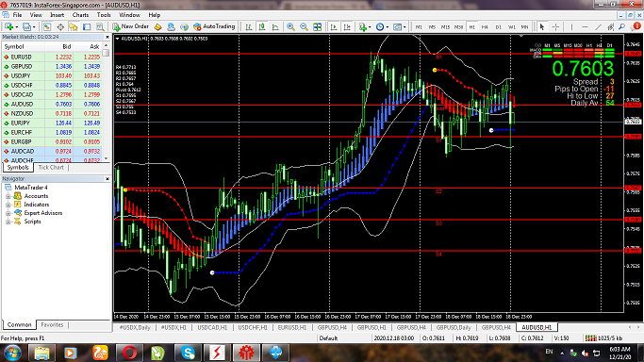This screenshot has width=644, height=362.
Task: Select the equidistant channel tool
Action: click(x=610, y=26)
